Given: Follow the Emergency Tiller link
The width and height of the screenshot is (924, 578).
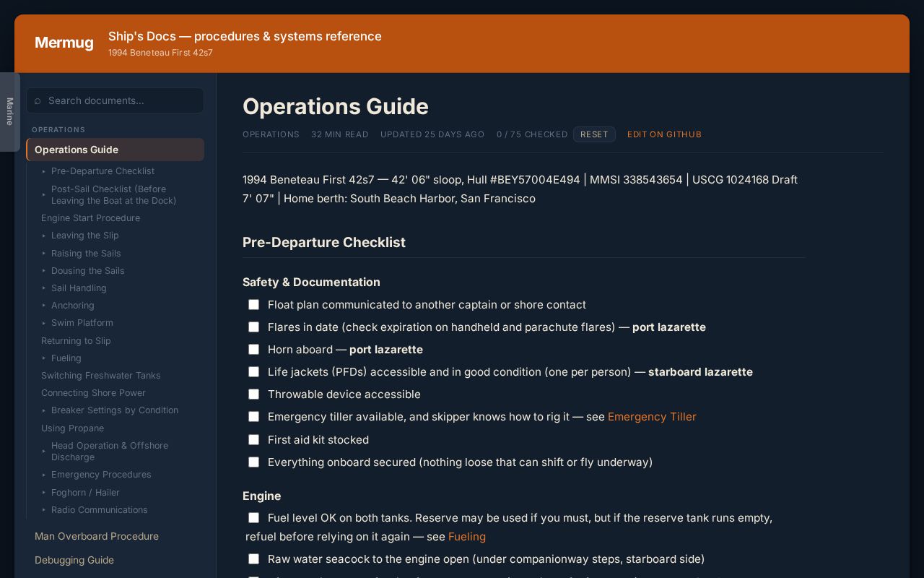Looking at the screenshot, I should click(x=652, y=417).
